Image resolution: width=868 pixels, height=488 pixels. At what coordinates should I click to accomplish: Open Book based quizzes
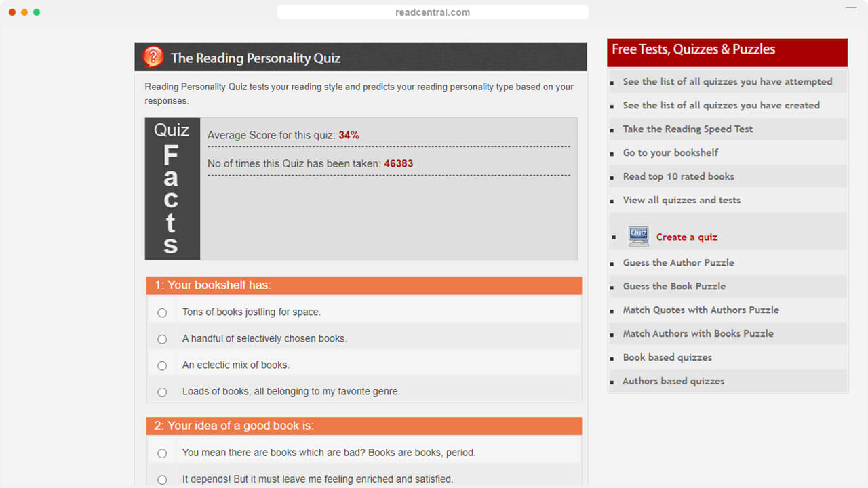coord(667,358)
